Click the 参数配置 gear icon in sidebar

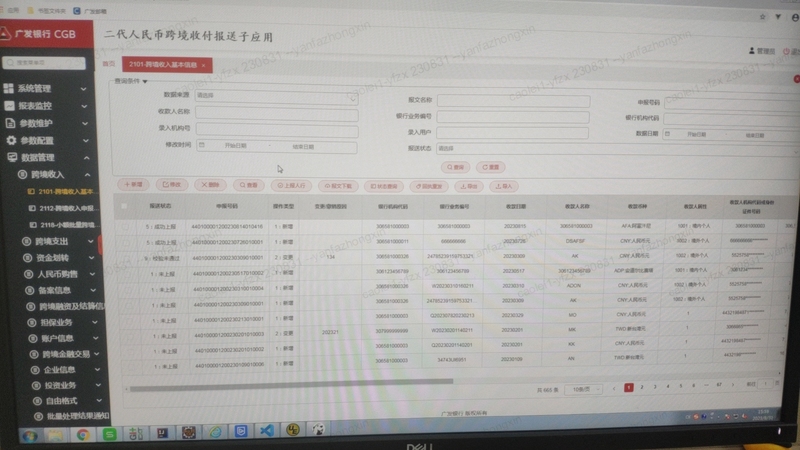pyautogui.click(x=11, y=140)
